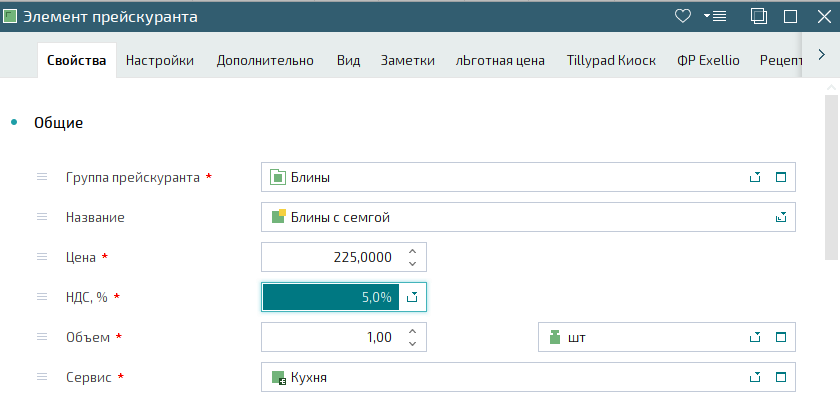Click drag handle beside Цена row
The image size is (840, 396).
point(42,257)
